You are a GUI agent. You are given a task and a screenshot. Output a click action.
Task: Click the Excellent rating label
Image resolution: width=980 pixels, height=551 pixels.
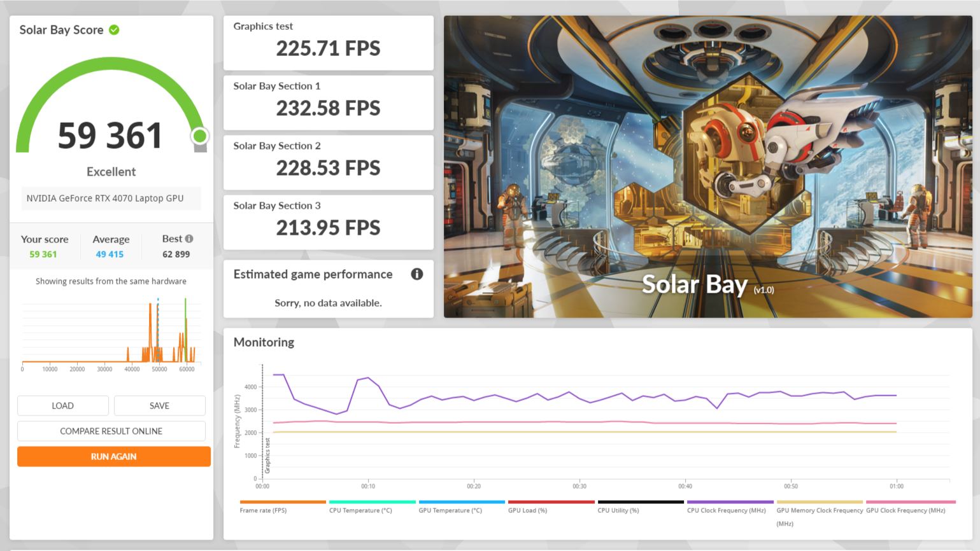[x=111, y=172]
